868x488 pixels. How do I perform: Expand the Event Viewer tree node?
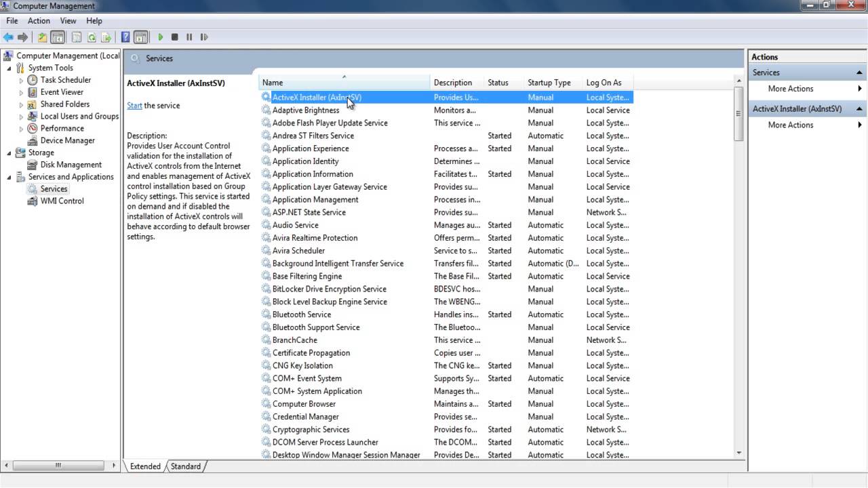(x=21, y=92)
